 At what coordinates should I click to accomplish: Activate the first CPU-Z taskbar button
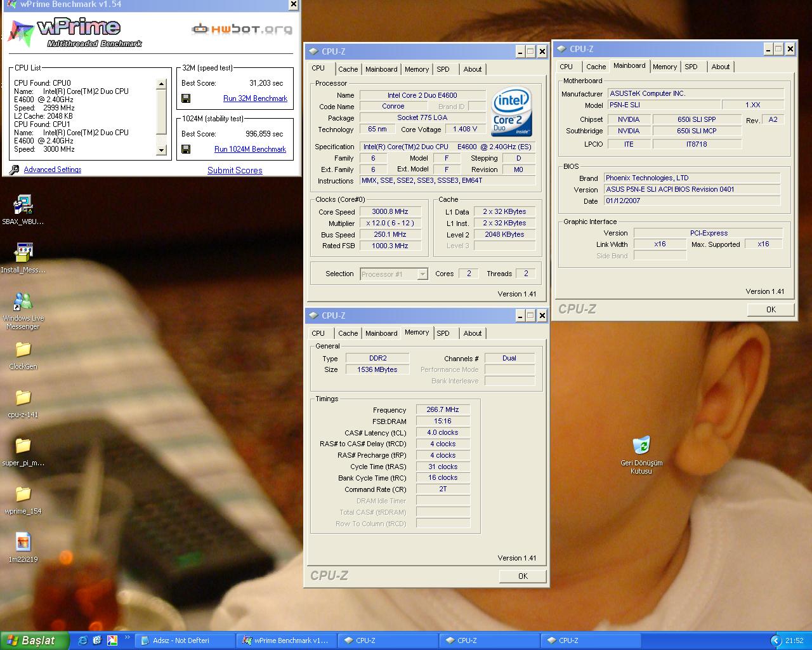tap(388, 640)
